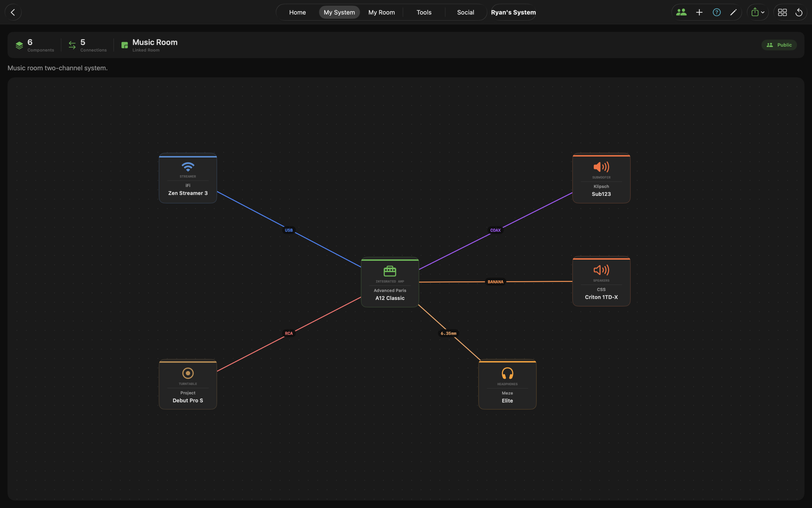Select the iFi Zen Streamer 3 card
Image resolution: width=812 pixels, height=508 pixels.
(188, 178)
